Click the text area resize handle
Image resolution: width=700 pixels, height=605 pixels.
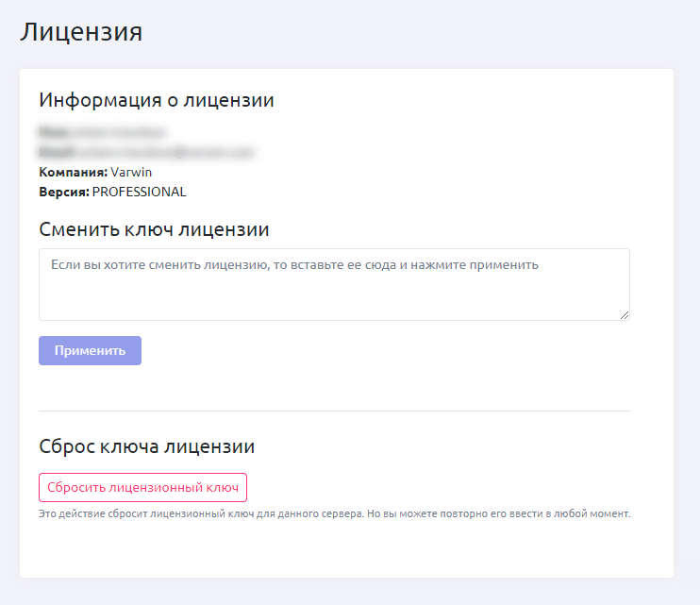pos(624,314)
